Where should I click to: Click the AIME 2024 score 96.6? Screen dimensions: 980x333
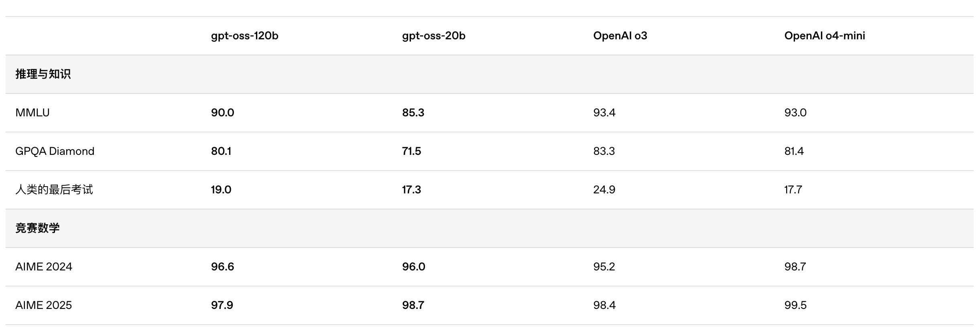(x=222, y=267)
